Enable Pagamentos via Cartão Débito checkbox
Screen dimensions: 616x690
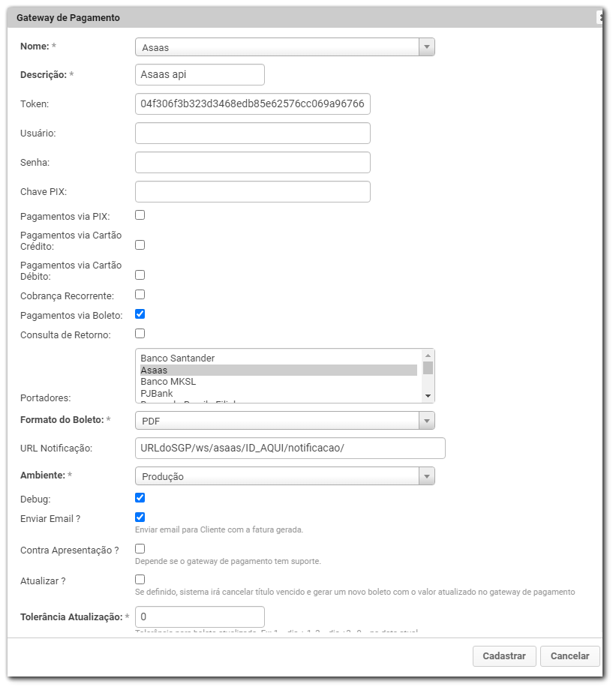(140, 274)
